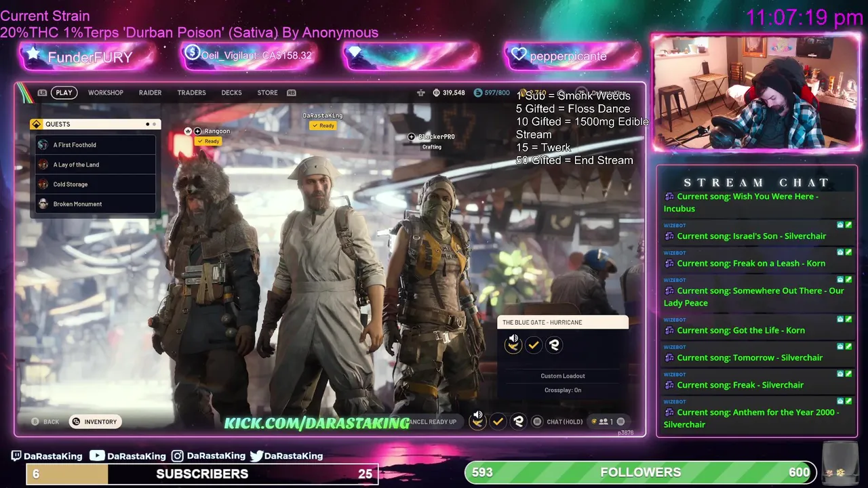Click the FunderFURY star banner
Viewport: 868px width, 488px height.
click(x=88, y=56)
